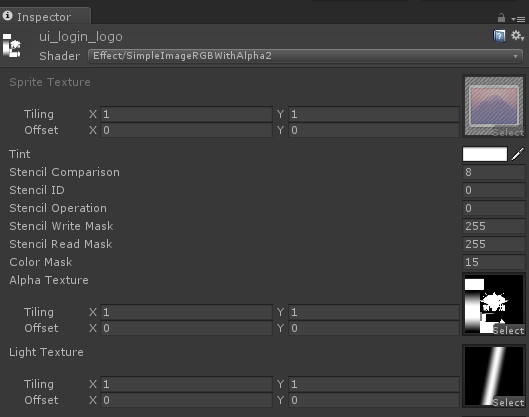Screen dimensions: 529x417
Task: Toggle the Inspector lock icon
Action: click(501, 18)
